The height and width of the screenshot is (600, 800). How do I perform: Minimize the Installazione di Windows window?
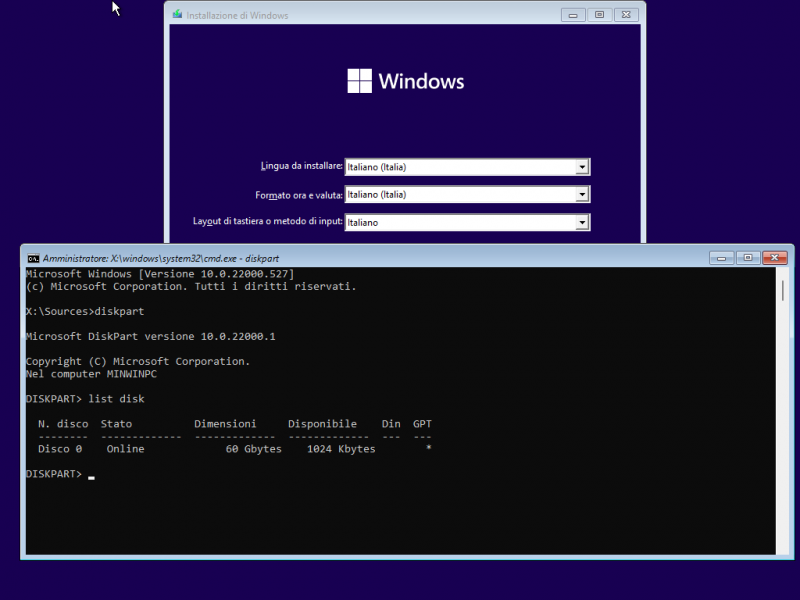pyautogui.click(x=573, y=15)
